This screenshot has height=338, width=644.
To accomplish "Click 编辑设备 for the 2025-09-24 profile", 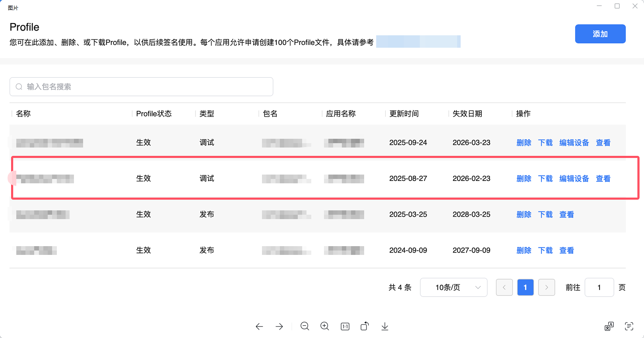I will click(x=574, y=143).
